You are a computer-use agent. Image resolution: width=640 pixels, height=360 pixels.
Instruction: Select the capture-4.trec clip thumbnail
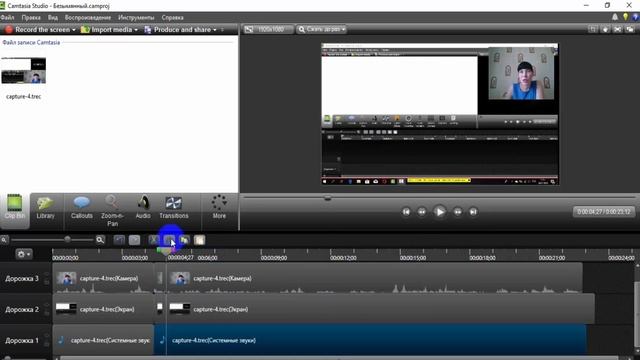point(24,71)
